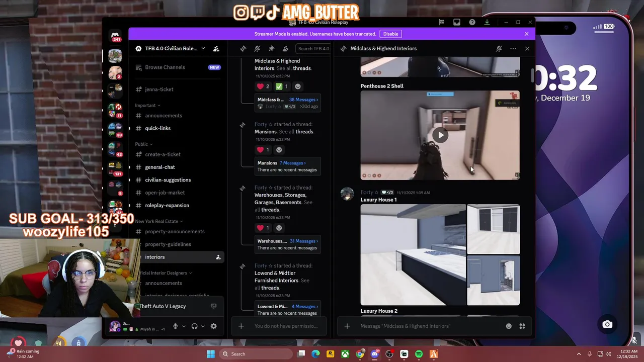Collapse the Important channel category

click(147, 105)
